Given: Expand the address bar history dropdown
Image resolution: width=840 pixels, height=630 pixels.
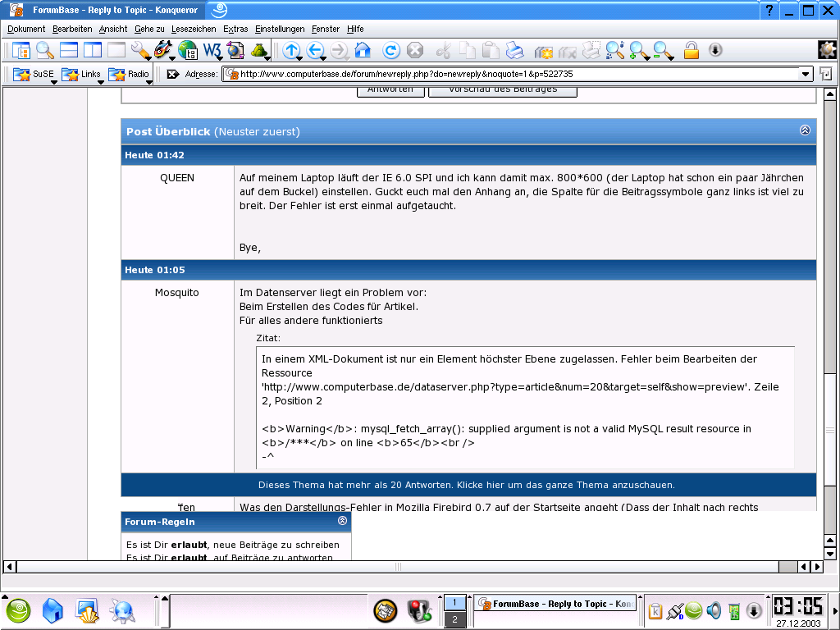Looking at the screenshot, I should 806,74.
